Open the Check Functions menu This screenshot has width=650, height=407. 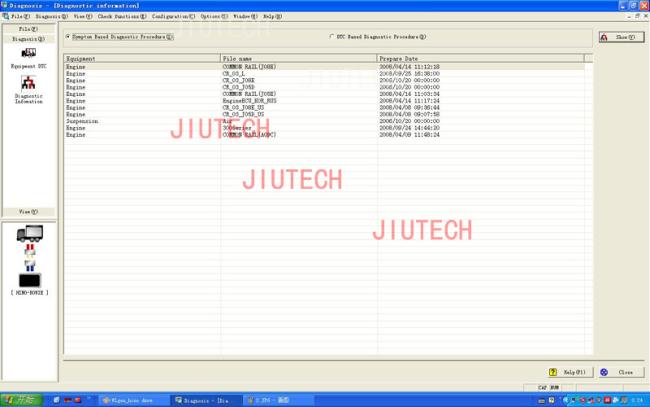[x=122, y=17]
